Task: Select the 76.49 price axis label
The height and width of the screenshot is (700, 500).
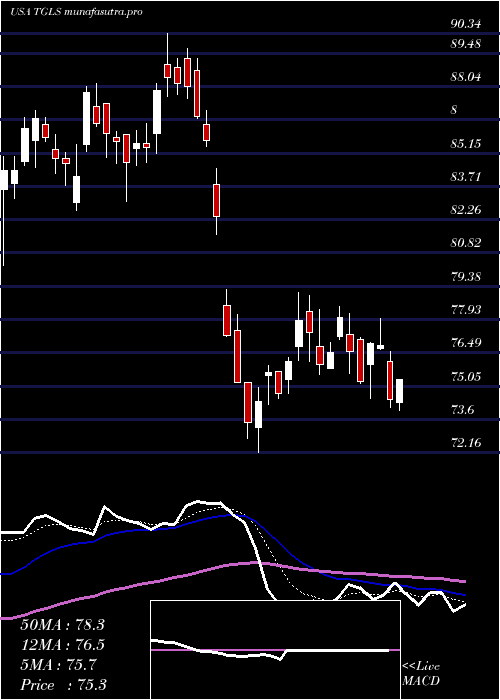Action: click(x=466, y=343)
